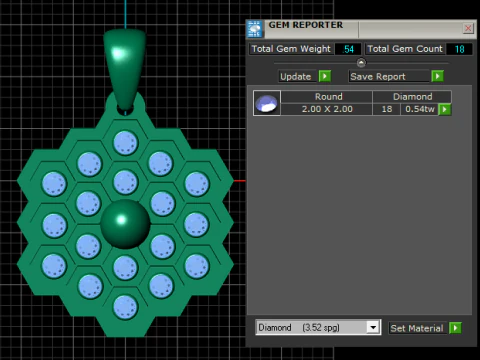The image size is (480, 360).
Task: Select the pendant's green bail
Action: click(x=125, y=70)
